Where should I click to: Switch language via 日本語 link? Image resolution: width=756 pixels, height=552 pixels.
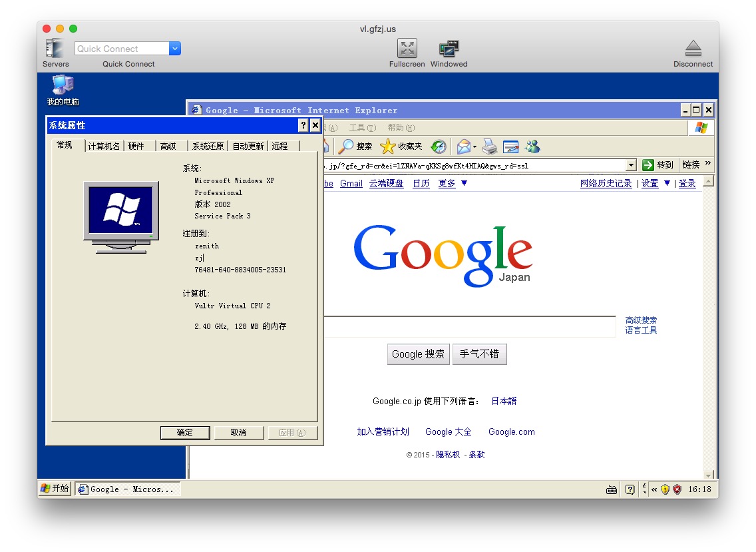[504, 401]
